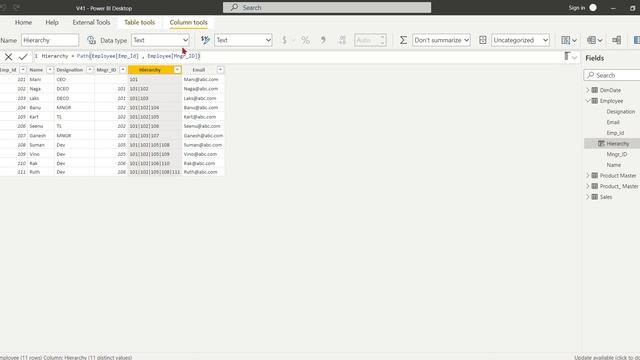Screen dimensions: 640x360
Task: Apply percentage format icon
Action: pos(305,40)
